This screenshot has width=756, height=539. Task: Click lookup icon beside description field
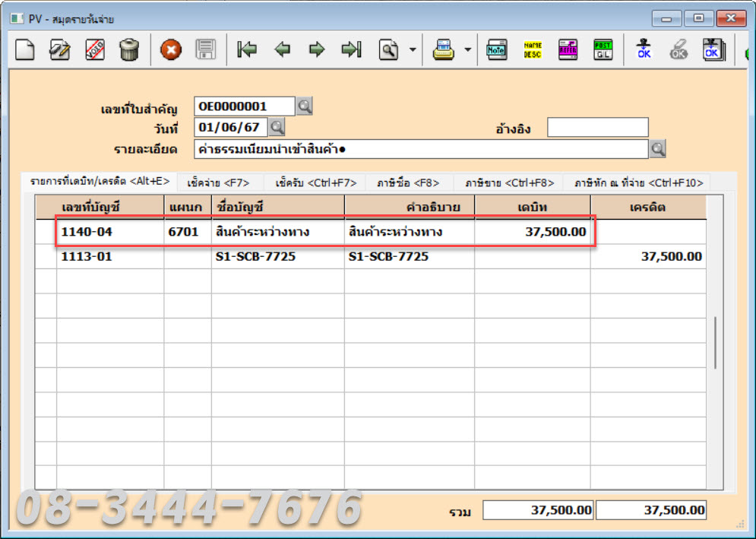pyautogui.click(x=658, y=149)
